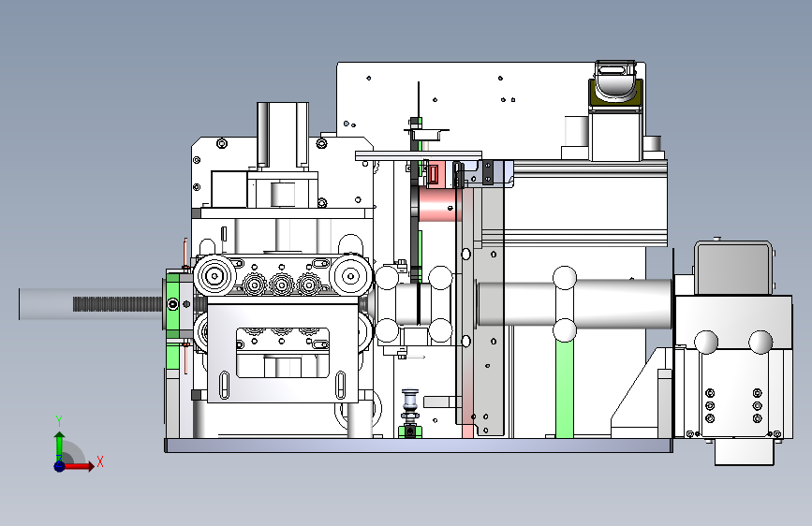Select the middle gear of the three small gears
Screen dimensions: 812x526
click(282, 285)
